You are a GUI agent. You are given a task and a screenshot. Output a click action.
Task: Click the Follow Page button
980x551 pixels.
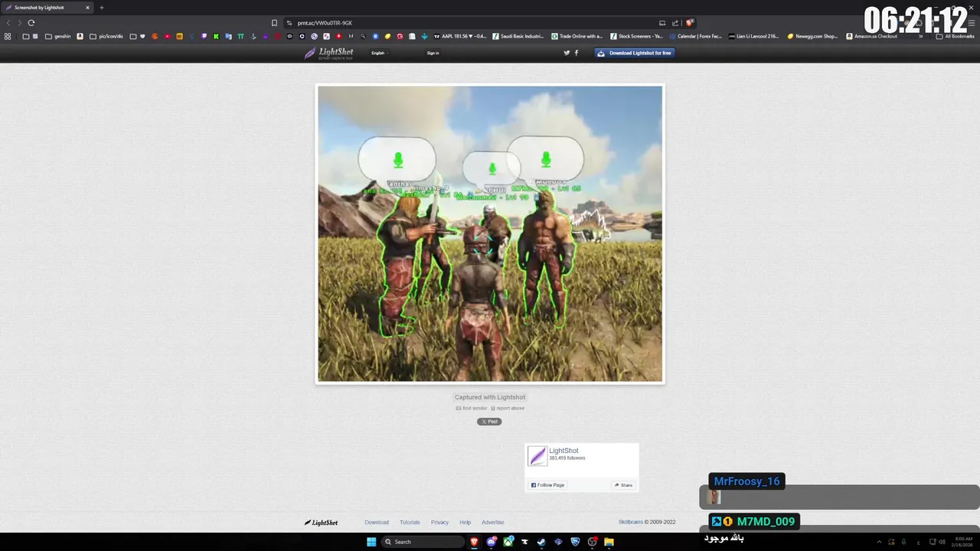point(547,485)
